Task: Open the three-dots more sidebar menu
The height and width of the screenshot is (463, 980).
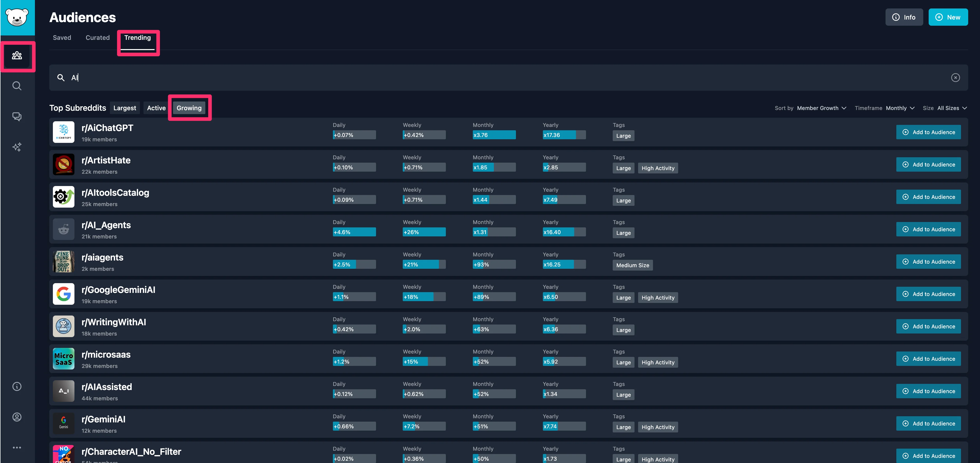Action: (17, 447)
